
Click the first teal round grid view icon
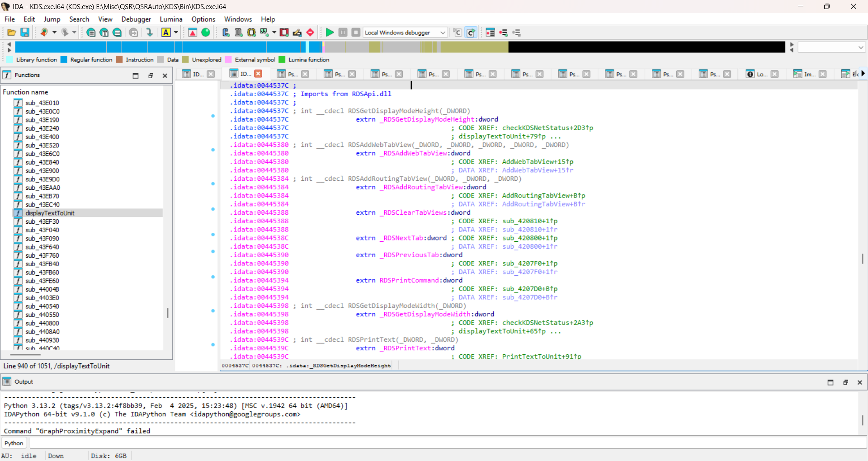click(91, 33)
